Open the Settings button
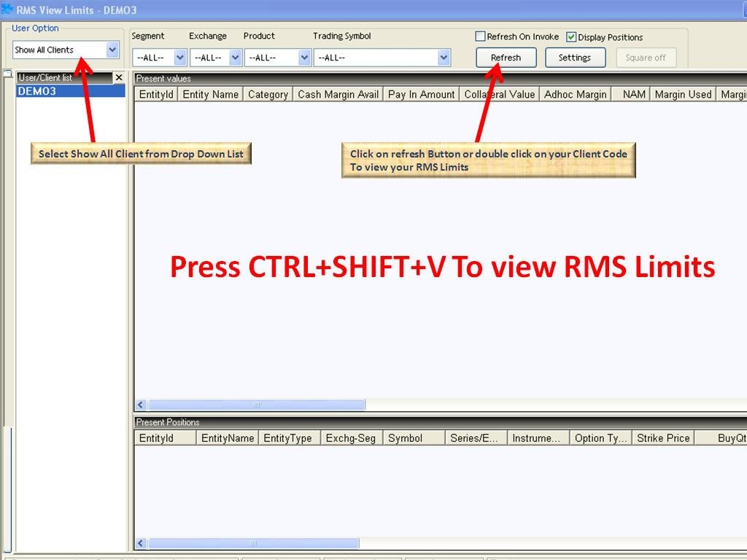 tap(574, 58)
